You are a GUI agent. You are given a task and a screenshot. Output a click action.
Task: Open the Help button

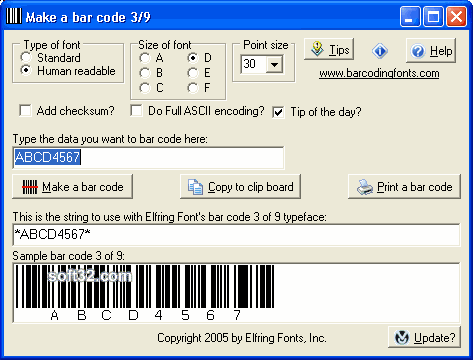(431, 51)
